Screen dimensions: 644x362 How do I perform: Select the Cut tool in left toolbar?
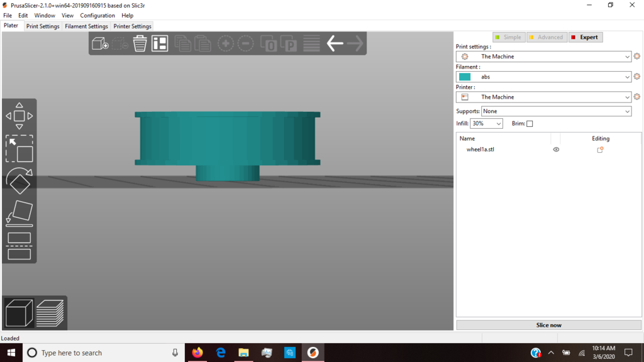(19, 246)
